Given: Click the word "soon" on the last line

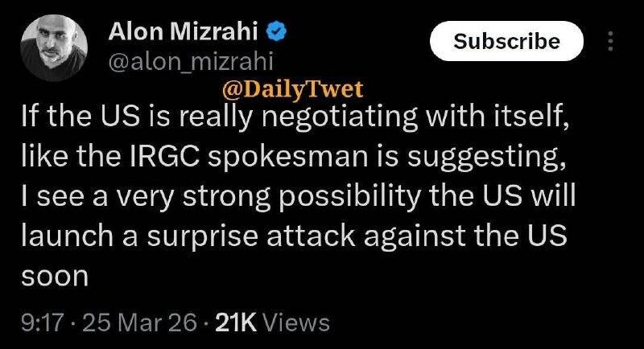Looking at the screenshot, I should tap(54, 277).
